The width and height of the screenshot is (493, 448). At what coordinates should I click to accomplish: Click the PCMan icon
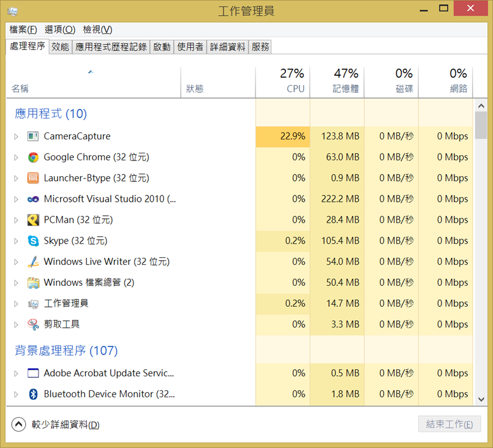33,220
